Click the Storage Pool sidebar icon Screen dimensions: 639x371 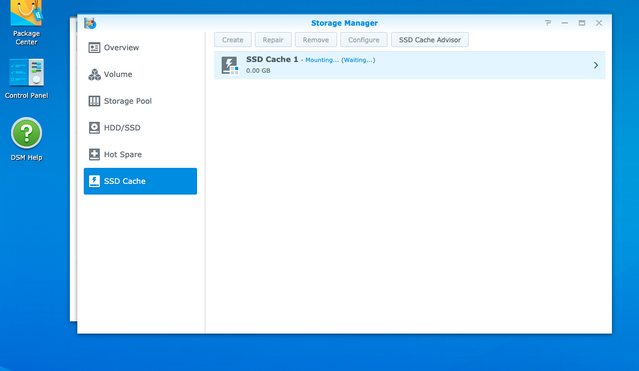pos(94,101)
